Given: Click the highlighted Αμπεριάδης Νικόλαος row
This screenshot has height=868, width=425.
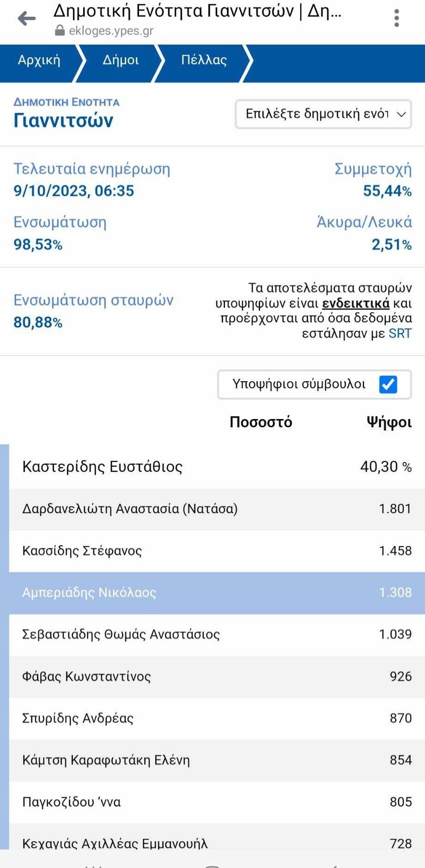Looking at the screenshot, I should pos(217,593).
